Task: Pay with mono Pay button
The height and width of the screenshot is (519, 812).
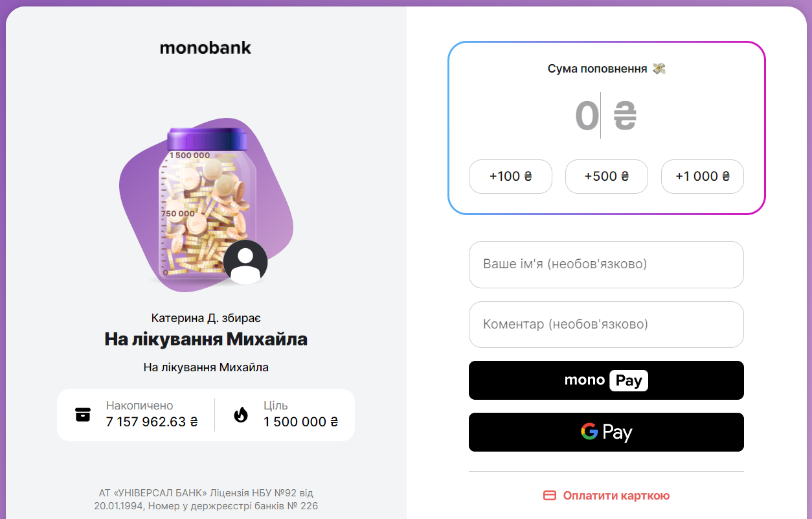Action: click(x=606, y=380)
